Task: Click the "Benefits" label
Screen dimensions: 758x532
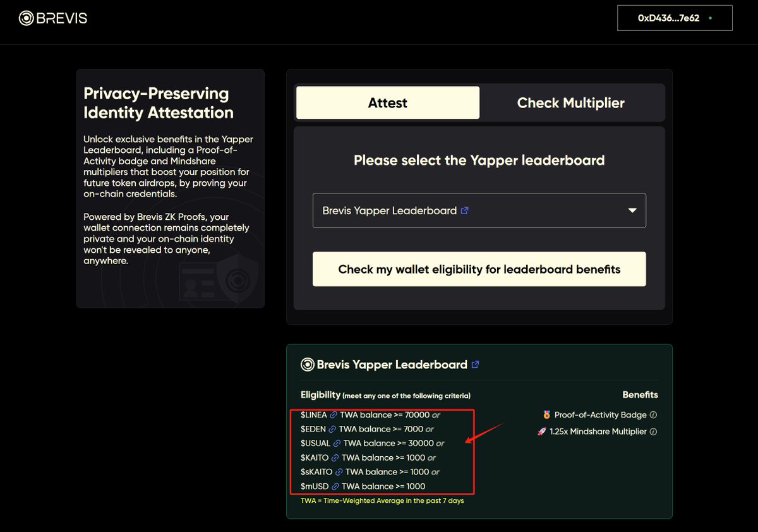Action: click(x=640, y=395)
